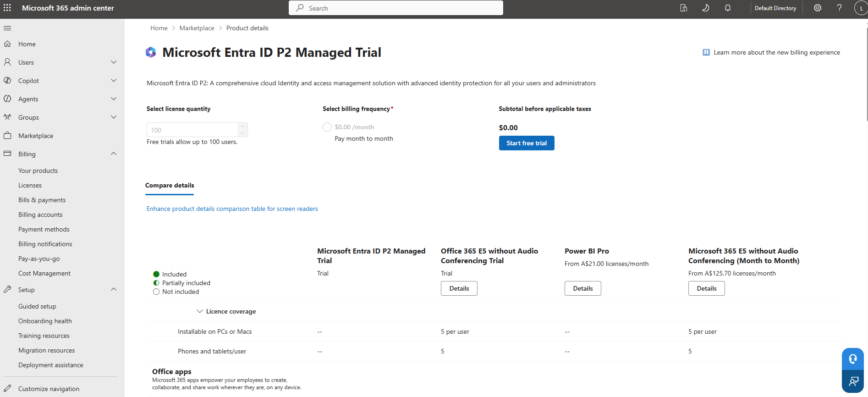Viewport: 868px width, 397px height.
Task: Open Billing notifications page
Action: point(45,244)
